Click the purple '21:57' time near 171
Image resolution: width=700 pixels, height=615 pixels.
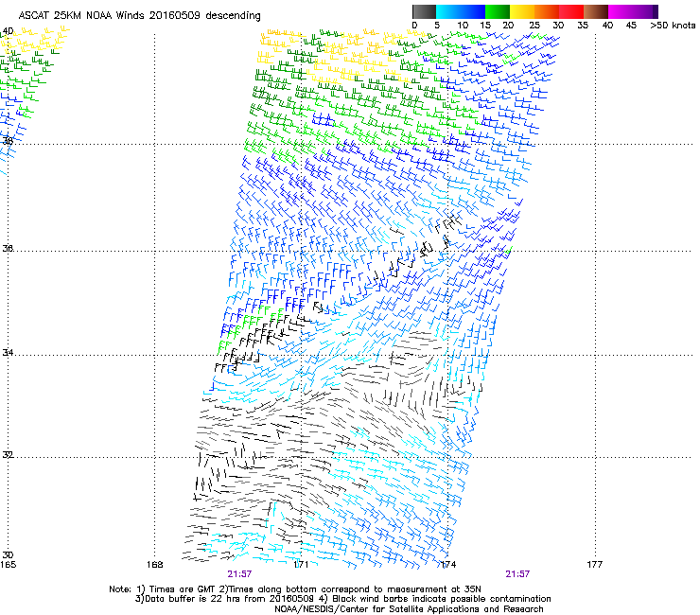(x=239, y=574)
